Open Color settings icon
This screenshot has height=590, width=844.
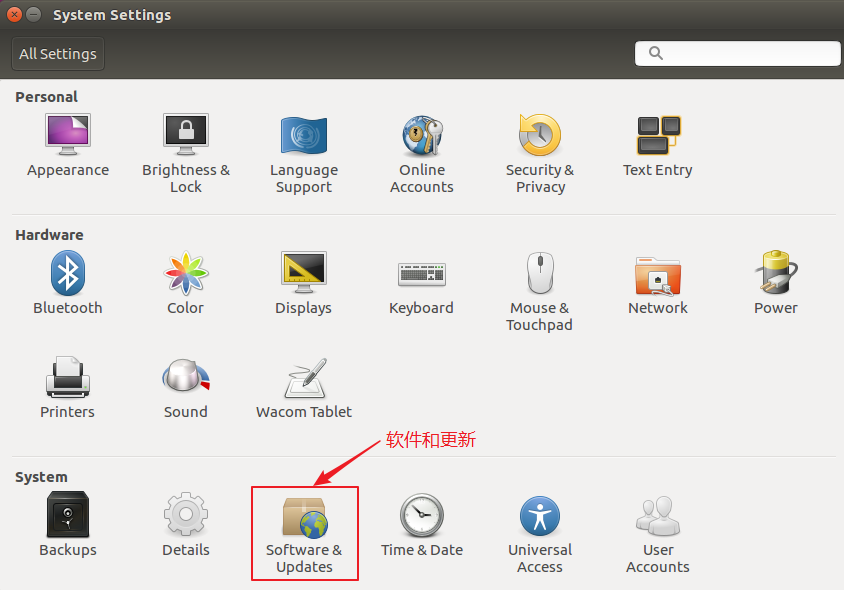pyautogui.click(x=186, y=273)
